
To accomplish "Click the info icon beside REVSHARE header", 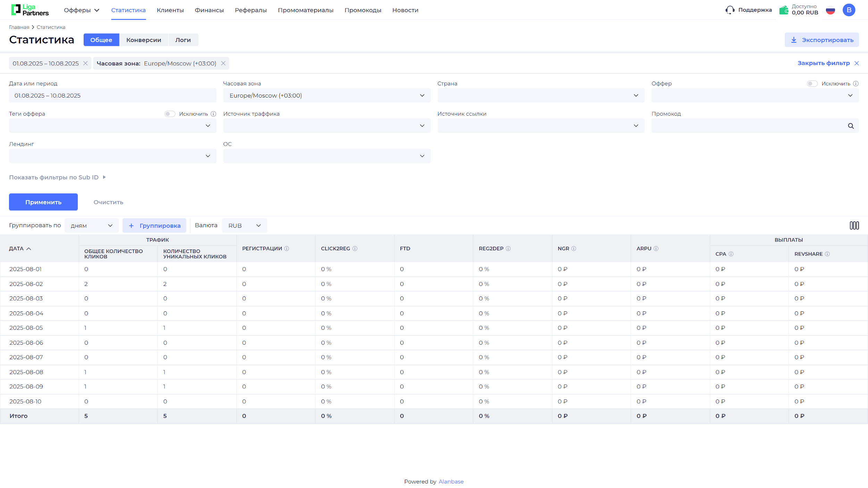I will point(827,254).
